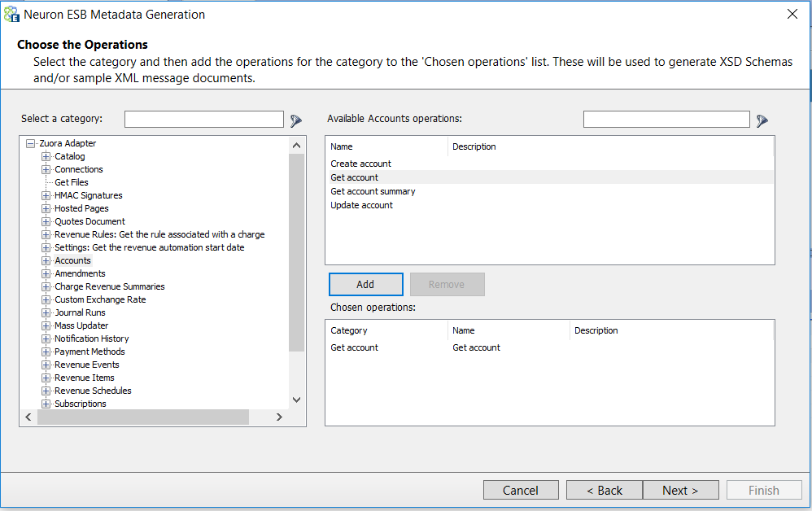This screenshot has width=812, height=511.
Task: Select Custom Exchange Rate category
Action: pos(100,299)
